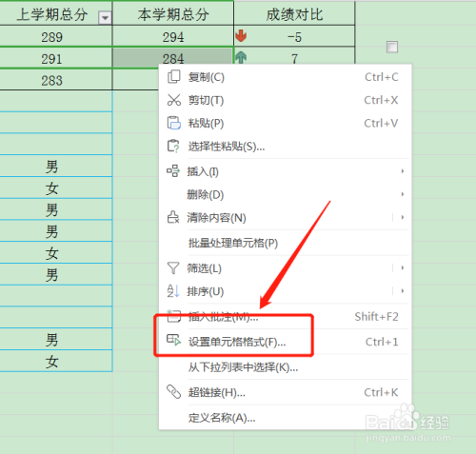Click the clipboard icon beside 粘贴(P)
Screen dimensions: 476x454
click(x=173, y=123)
